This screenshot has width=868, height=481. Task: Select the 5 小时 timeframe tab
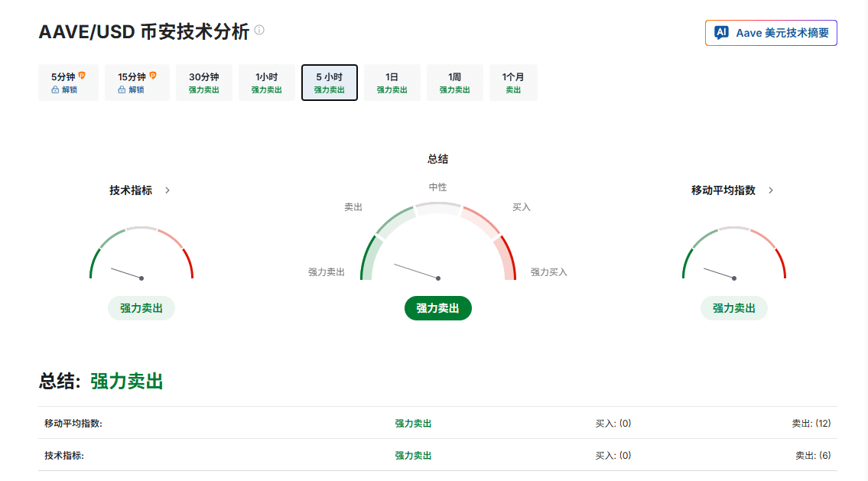(x=330, y=83)
